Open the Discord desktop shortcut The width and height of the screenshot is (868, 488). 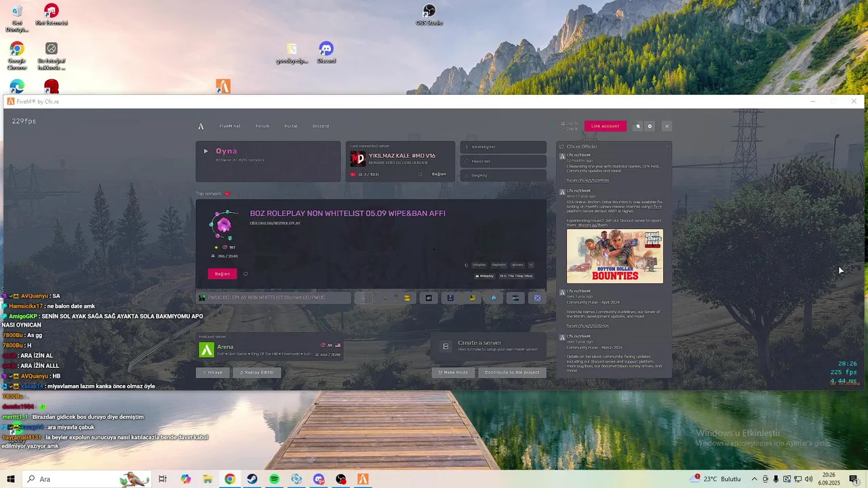[x=326, y=53]
